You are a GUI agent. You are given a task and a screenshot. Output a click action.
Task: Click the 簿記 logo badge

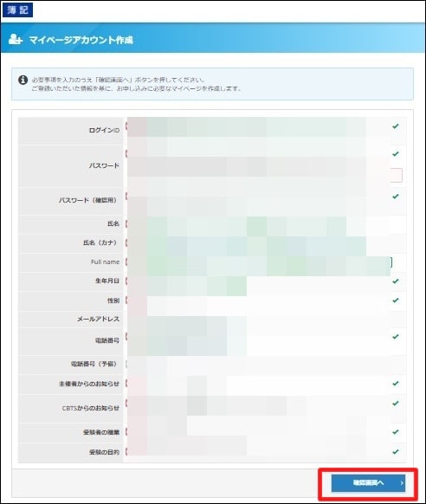coord(17,10)
